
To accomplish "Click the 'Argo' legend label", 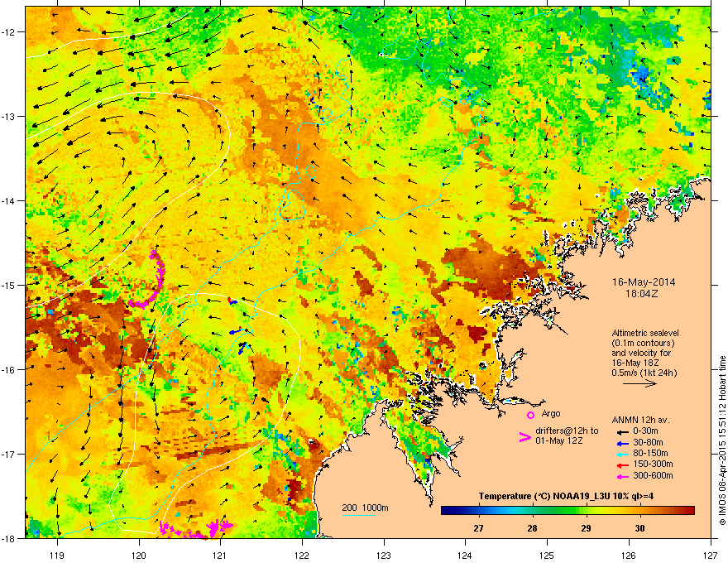I will (x=551, y=414).
